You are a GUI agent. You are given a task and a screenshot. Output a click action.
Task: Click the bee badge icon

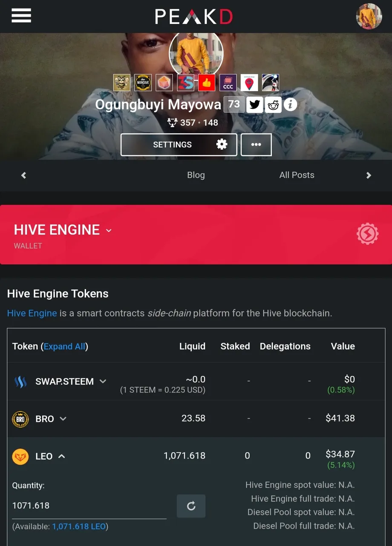click(122, 82)
